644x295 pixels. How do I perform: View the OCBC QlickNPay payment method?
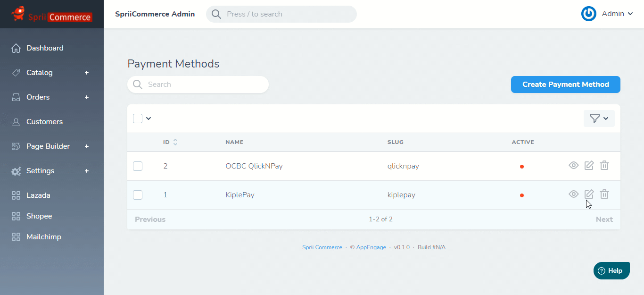[x=573, y=166]
